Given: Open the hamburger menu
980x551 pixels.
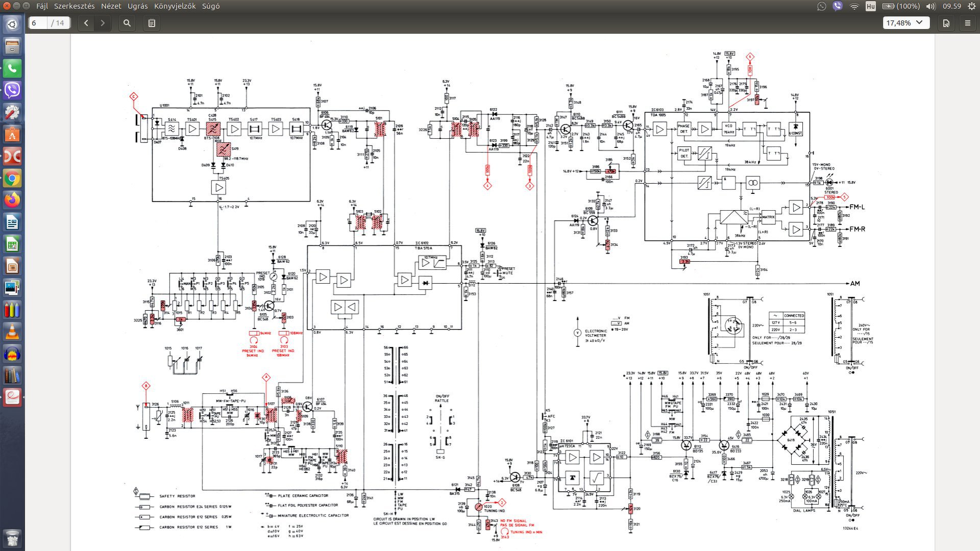Looking at the screenshot, I should tap(968, 23).
